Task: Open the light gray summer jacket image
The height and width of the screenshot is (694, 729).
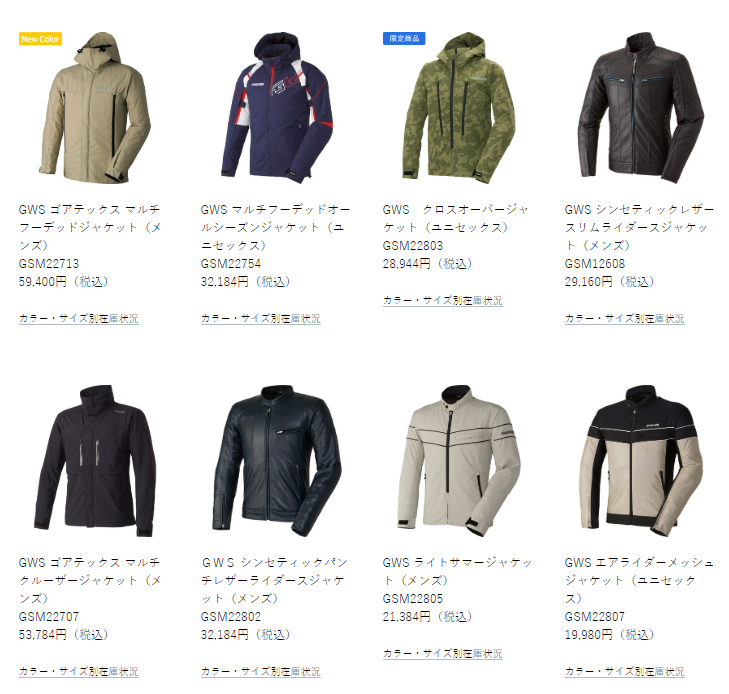Action: point(459,461)
